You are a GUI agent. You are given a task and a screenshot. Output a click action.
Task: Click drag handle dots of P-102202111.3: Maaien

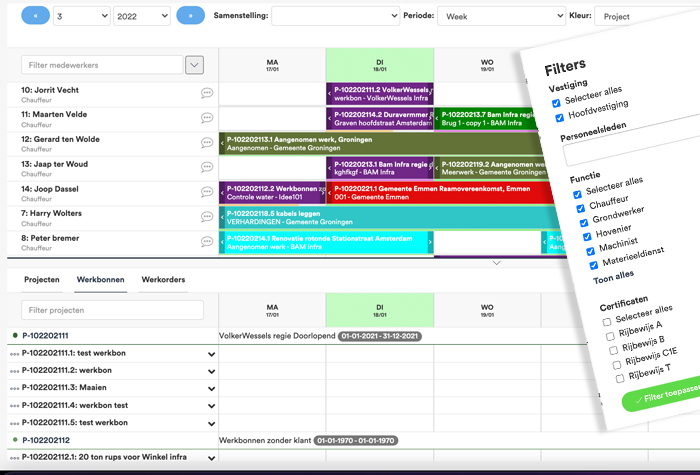(14, 388)
